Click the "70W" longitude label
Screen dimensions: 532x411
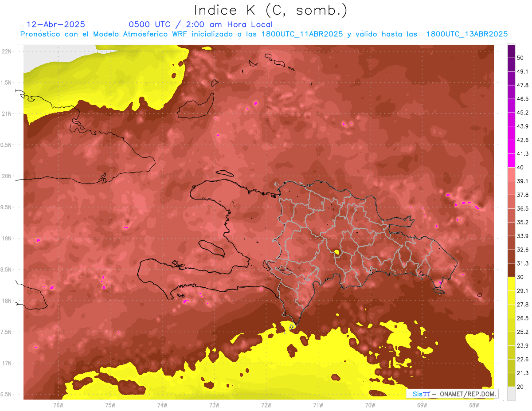pos(370,405)
